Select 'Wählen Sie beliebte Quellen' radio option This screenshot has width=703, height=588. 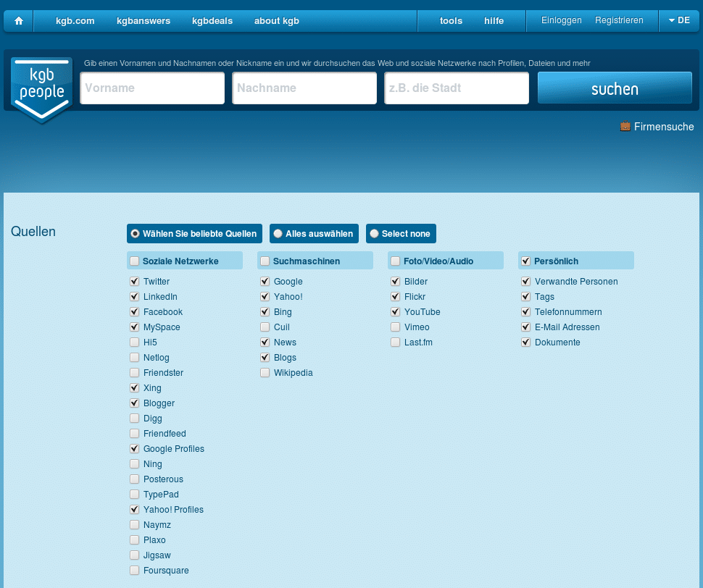pos(135,234)
